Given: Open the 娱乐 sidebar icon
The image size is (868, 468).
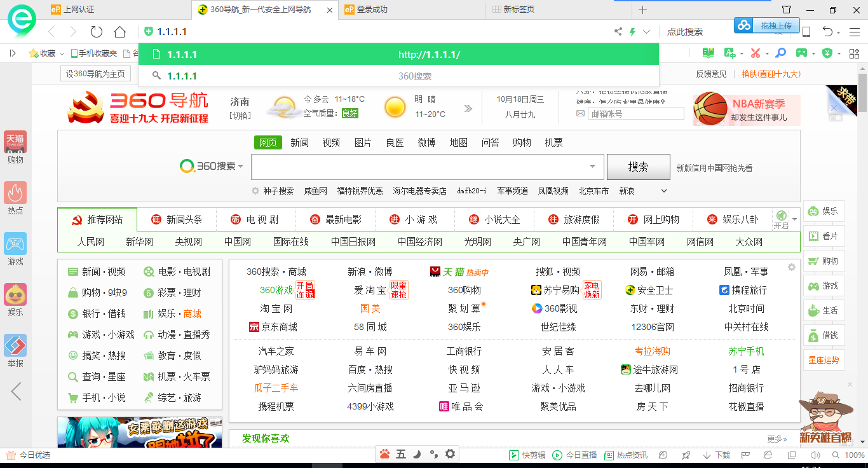Looking at the screenshot, I should coord(15,300).
